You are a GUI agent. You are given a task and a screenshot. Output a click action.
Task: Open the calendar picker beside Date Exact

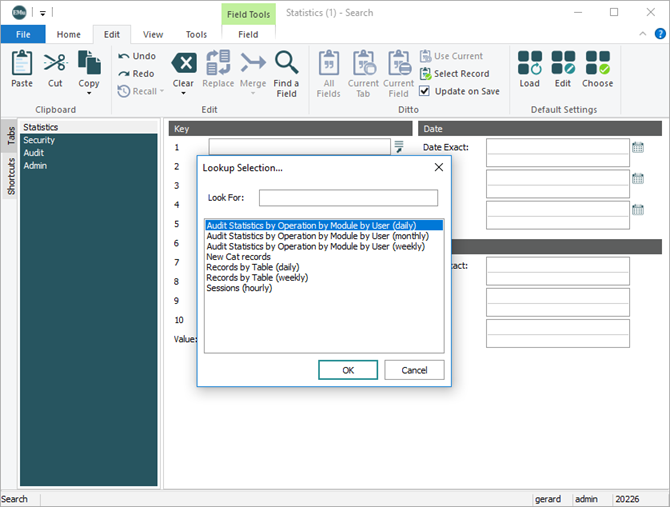638,147
